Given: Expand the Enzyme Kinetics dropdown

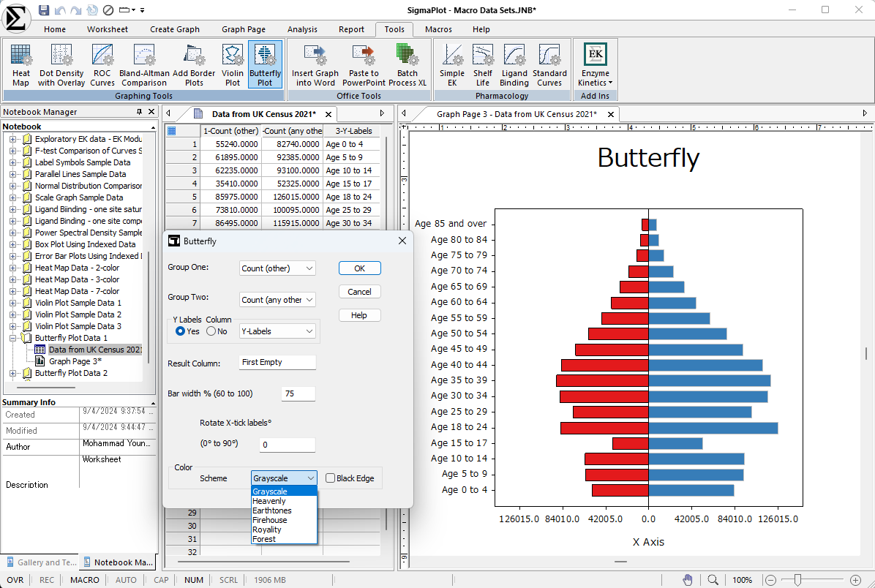Looking at the screenshot, I should coord(595,64).
